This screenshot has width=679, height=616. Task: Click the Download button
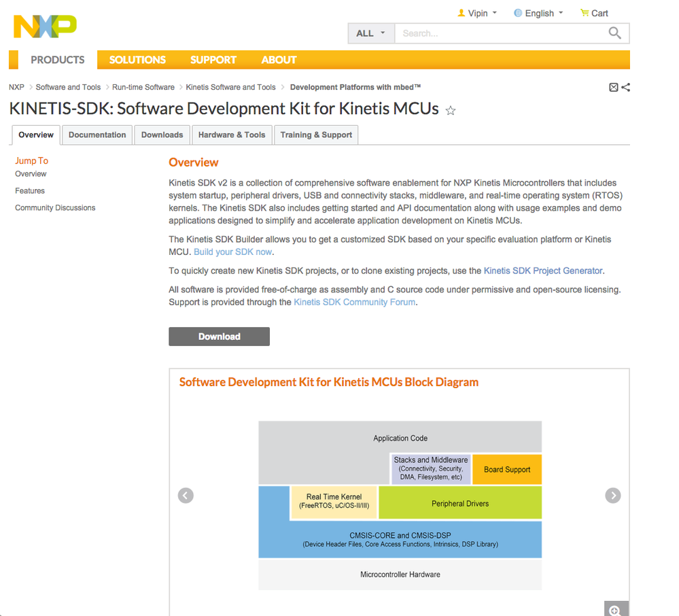click(x=219, y=337)
